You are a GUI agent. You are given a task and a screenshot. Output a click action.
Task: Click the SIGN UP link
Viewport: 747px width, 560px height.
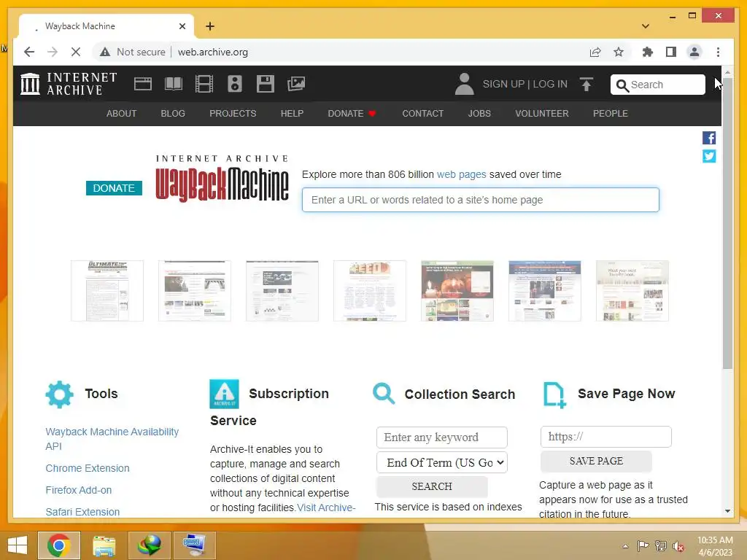coord(503,85)
